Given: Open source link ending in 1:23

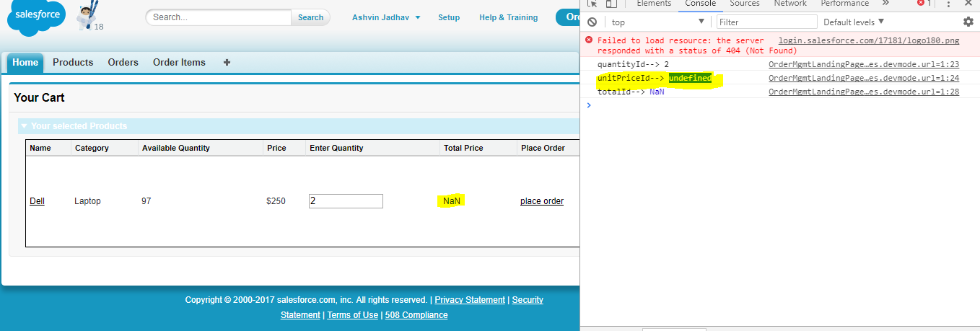Looking at the screenshot, I should pyautogui.click(x=864, y=64).
